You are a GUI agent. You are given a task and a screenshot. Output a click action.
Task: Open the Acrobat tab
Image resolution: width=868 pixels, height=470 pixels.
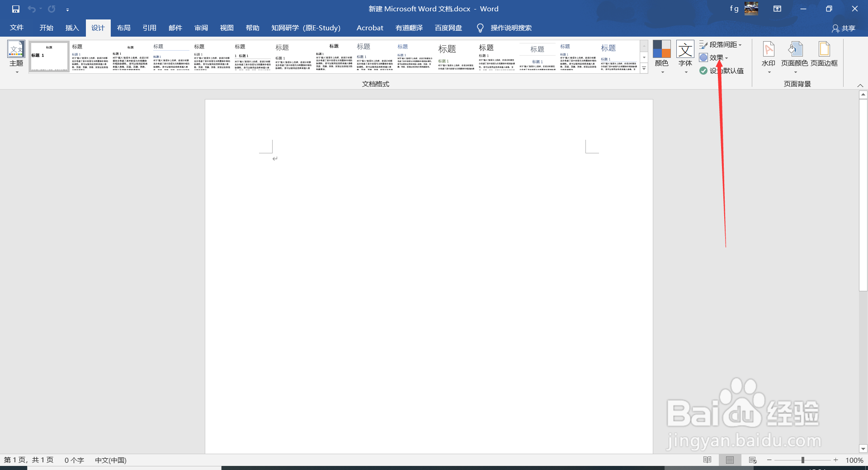[x=370, y=28]
